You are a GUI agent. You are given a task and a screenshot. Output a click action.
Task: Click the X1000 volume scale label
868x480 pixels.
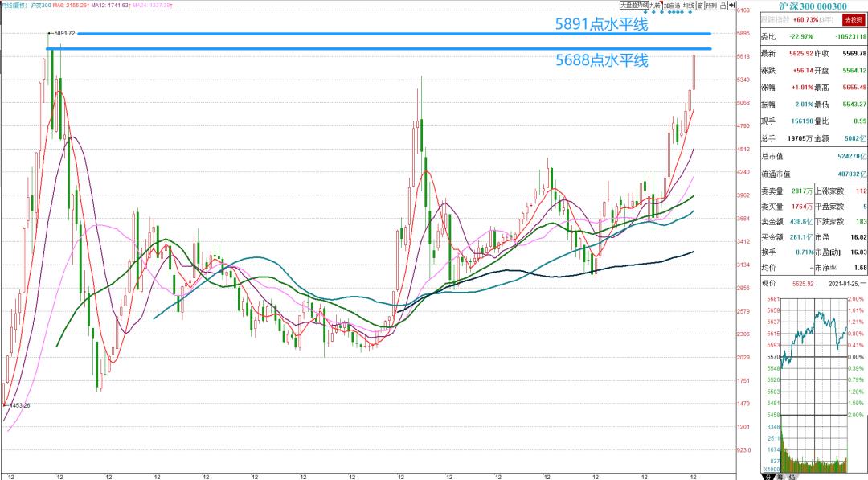[771, 468]
